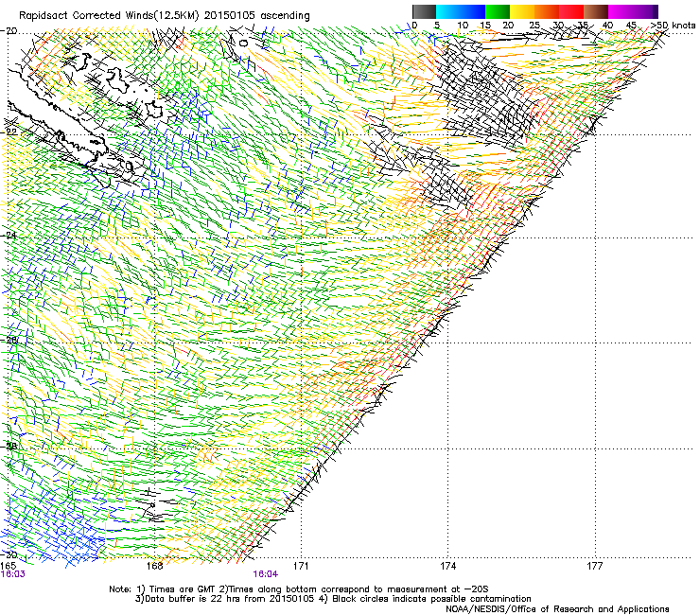
Task: Click the note "3)Data buffer is 22 hrs"
Action: pos(201,599)
